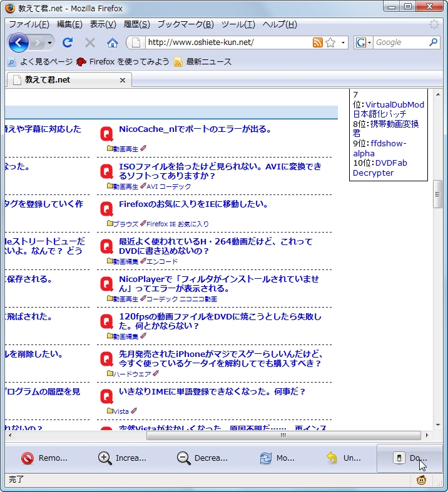The image size is (448, 492).
Task: Open the ツール(T) menu
Action: pyautogui.click(x=238, y=24)
